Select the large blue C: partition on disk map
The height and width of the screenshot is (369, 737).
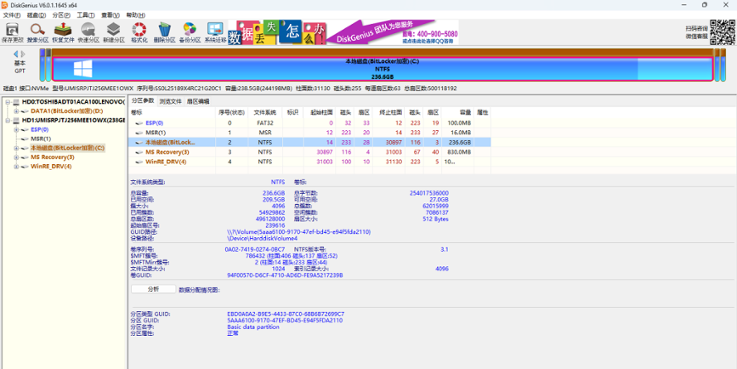pos(382,69)
